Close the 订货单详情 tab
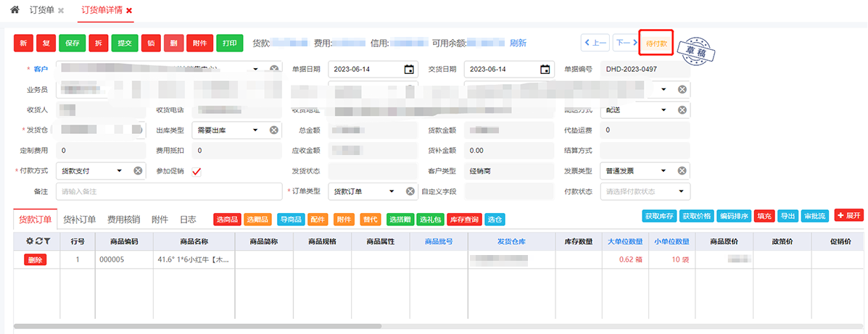868x334 pixels. click(x=129, y=11)
